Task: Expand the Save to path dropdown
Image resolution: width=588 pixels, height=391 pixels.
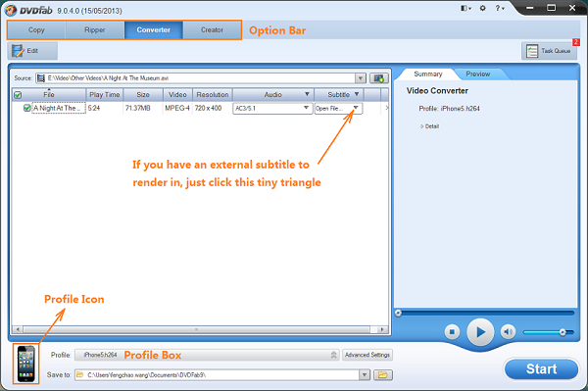Action: coord(365,375)
